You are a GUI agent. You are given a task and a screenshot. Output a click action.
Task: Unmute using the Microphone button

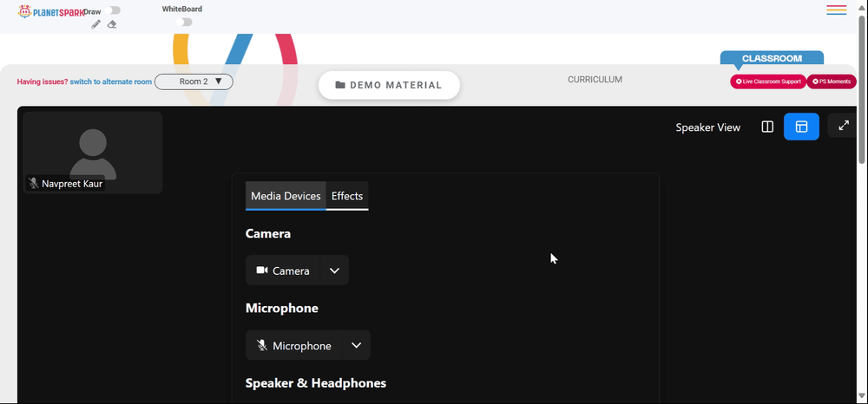(294, 345)
